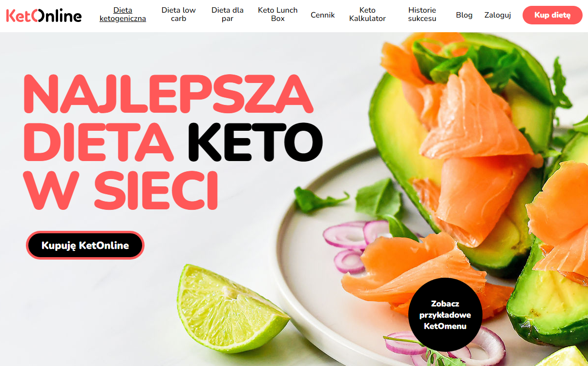Open the Keto Kalkulator tool

pos(367,15)
